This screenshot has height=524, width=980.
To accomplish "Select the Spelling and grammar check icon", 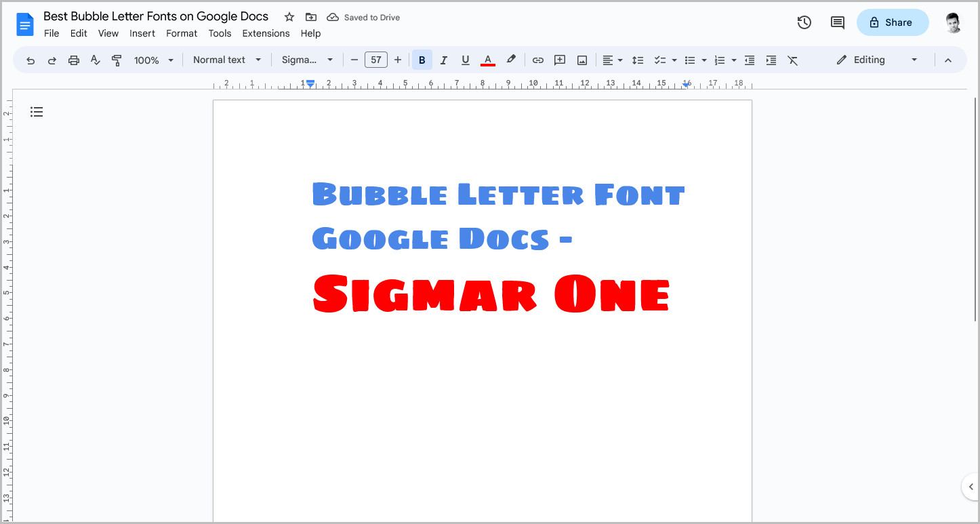I will tap(95, 60).
